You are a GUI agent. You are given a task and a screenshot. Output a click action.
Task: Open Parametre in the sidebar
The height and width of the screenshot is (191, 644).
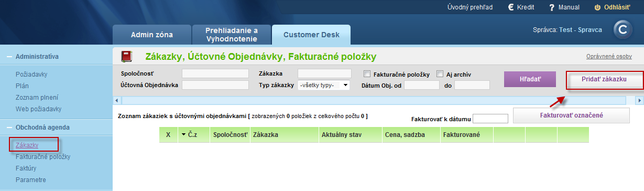[x=31, y=179]
